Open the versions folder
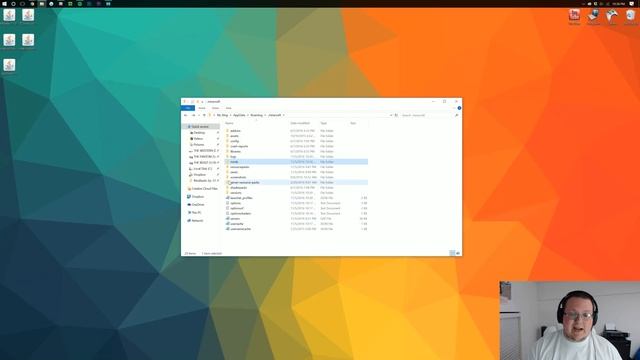 [297, 193]
